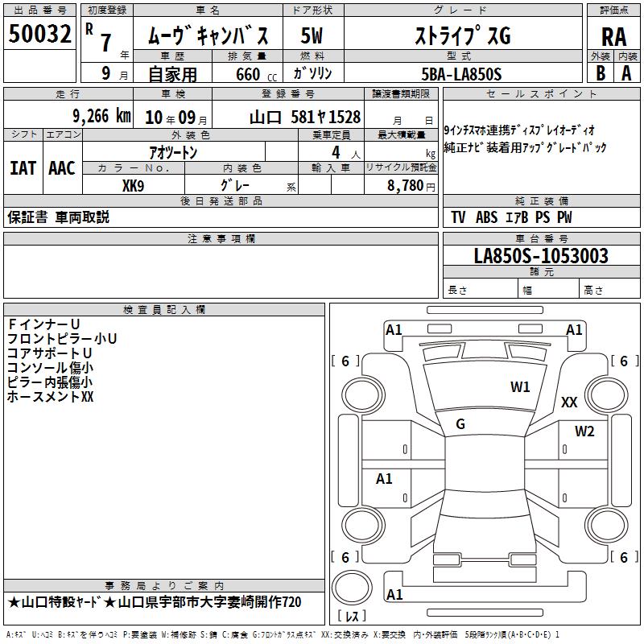
Task: Click the fuel type ガソリン
Action: coord(312,73)
